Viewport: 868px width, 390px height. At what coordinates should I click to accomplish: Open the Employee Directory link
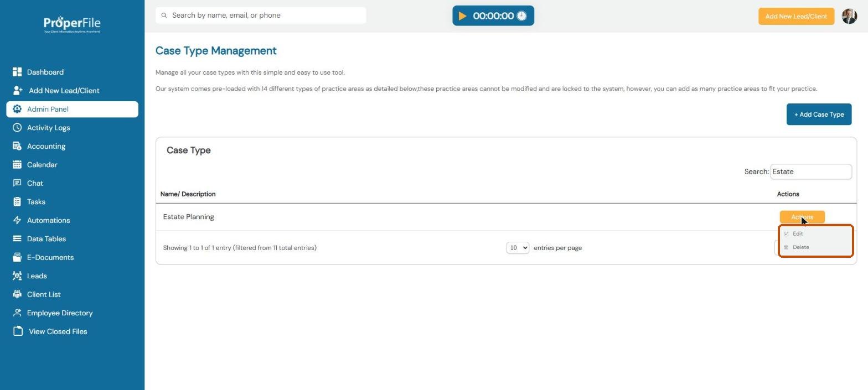[x=60, y=313]
